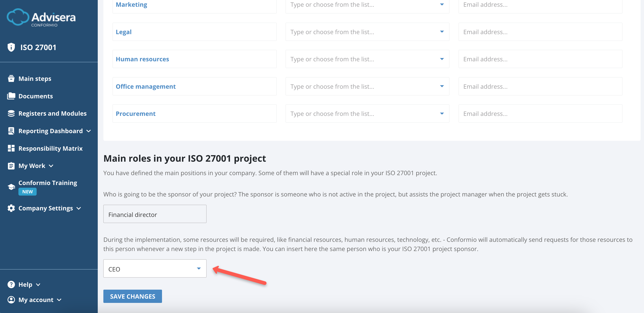Click the Registers and Modules icon
Screen dimensions: 644x313
(x=11, y=113)
